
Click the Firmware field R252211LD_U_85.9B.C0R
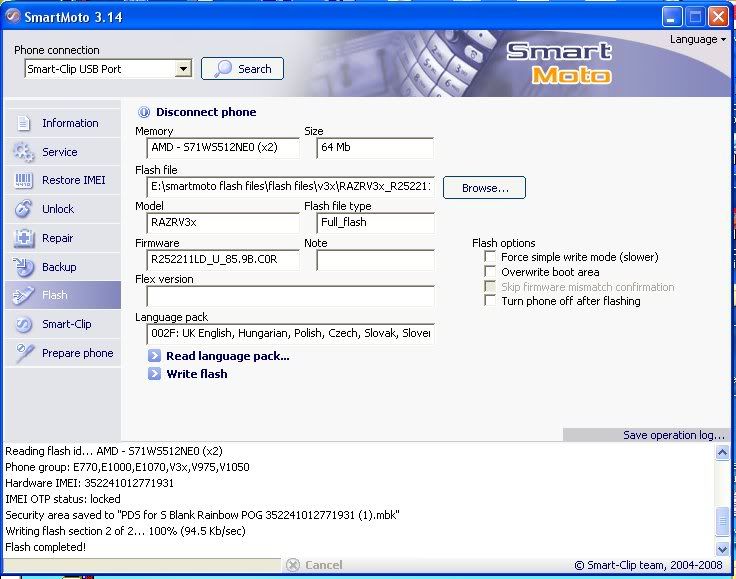point(223,260)
